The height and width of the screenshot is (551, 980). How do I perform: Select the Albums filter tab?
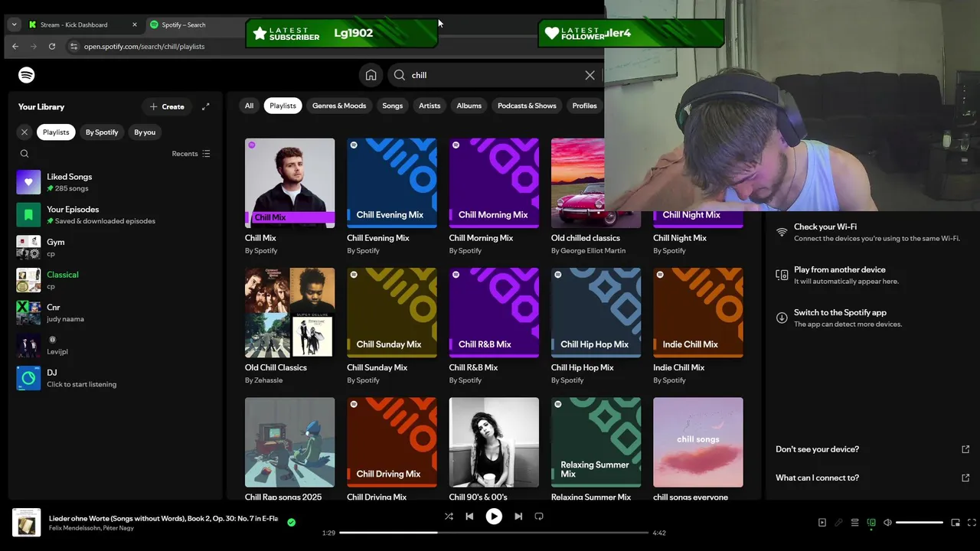pos(469,106)
